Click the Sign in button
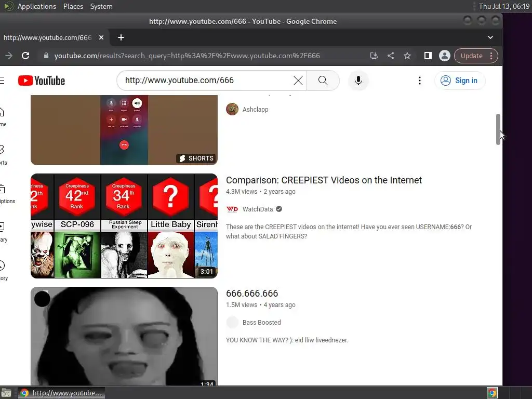Screen dimensions: 532x399 coord(460,81)
